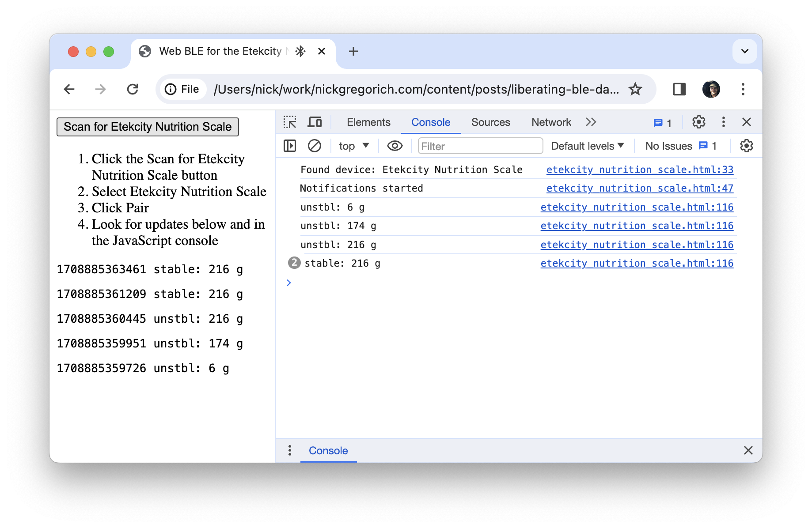The image size is (812, 528).
Task: Toggle the device toolbar icon
Action: [x=315, y=122]
